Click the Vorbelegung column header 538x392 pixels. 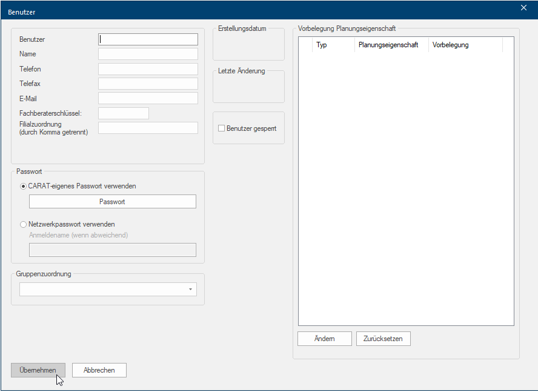click(465, 45)
